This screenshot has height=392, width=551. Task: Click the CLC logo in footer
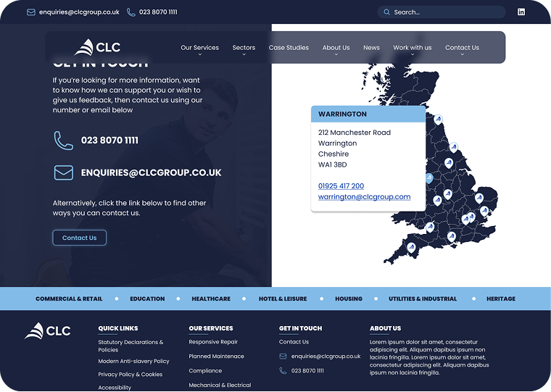[x=47, y=331]
